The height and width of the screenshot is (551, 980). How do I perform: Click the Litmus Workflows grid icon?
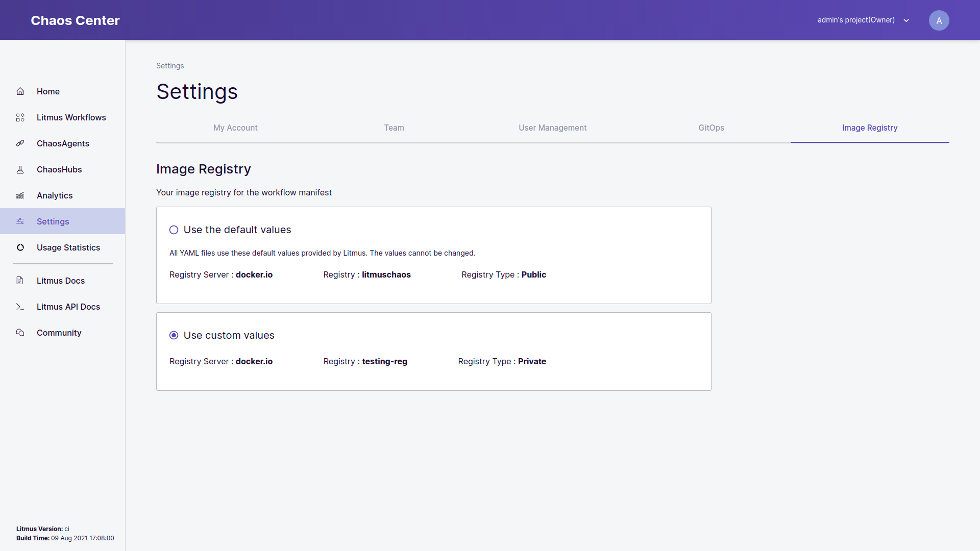tap(20, 117)
